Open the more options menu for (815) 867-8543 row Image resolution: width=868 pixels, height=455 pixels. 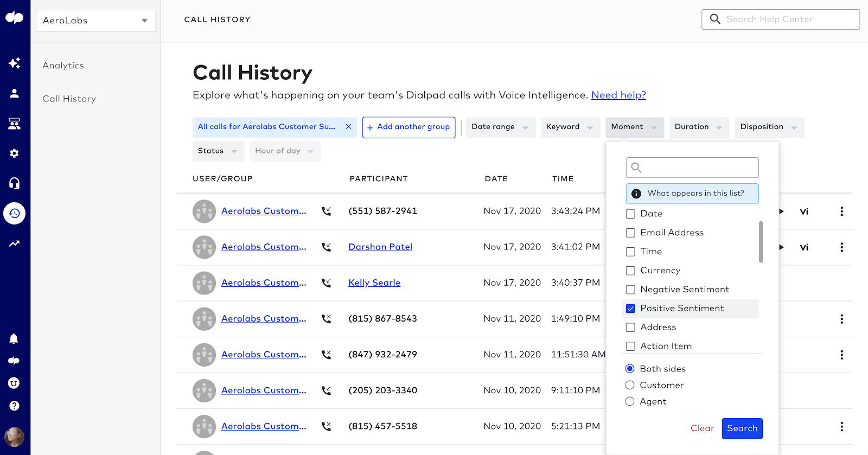(x=842, y=319)
